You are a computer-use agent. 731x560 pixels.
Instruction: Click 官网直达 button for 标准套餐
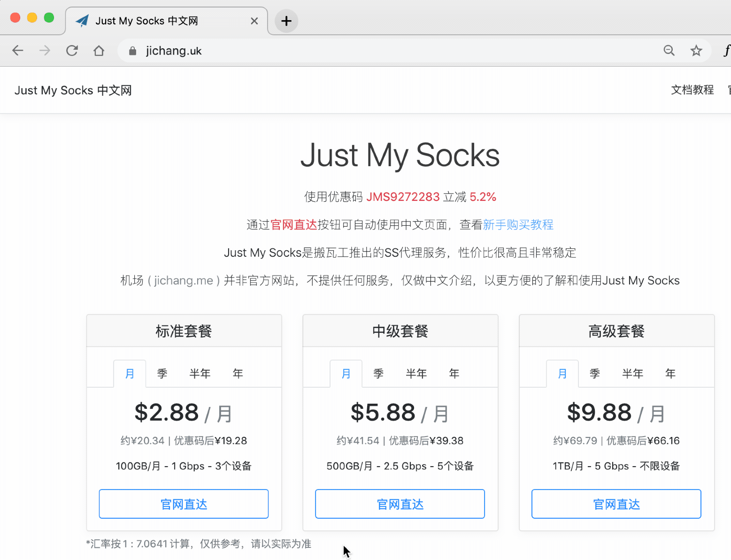[x=184, y=504]
